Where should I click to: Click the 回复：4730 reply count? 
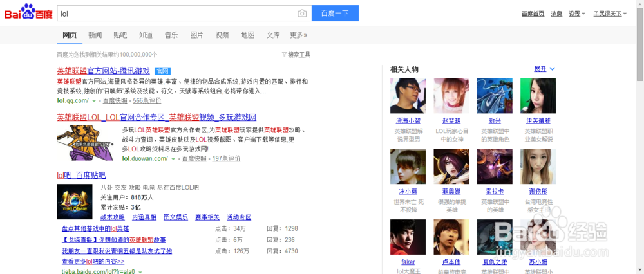282,251
